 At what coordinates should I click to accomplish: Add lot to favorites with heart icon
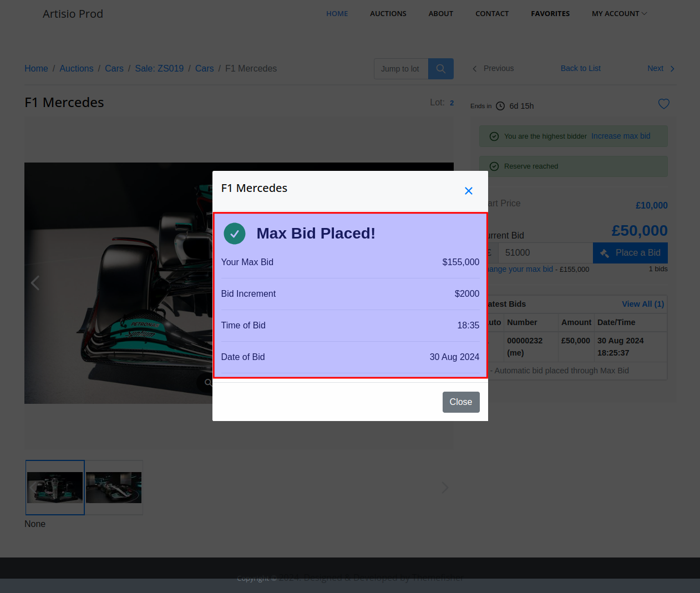[x=663, y=104]
